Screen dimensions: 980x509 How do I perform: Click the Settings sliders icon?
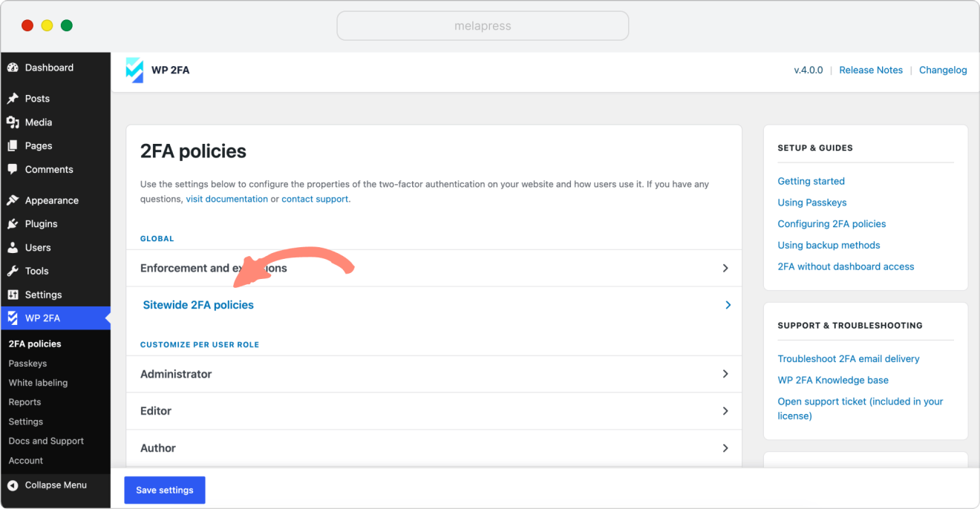coord(13,295)
